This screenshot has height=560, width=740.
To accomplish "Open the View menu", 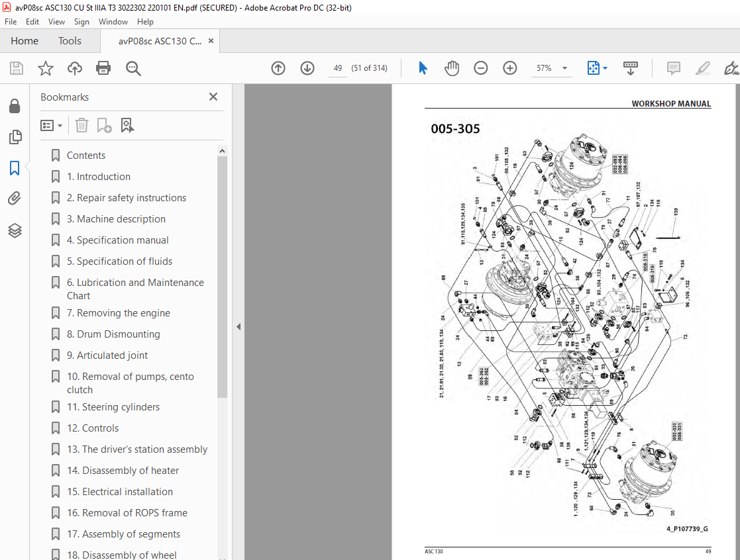I will (56, 22).
